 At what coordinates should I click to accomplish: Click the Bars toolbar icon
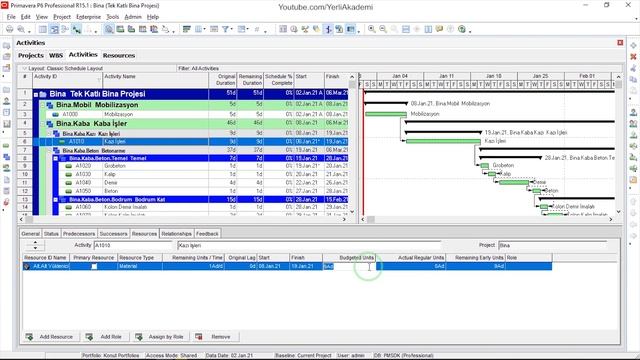pyautogui.click(x=187, y=29)
